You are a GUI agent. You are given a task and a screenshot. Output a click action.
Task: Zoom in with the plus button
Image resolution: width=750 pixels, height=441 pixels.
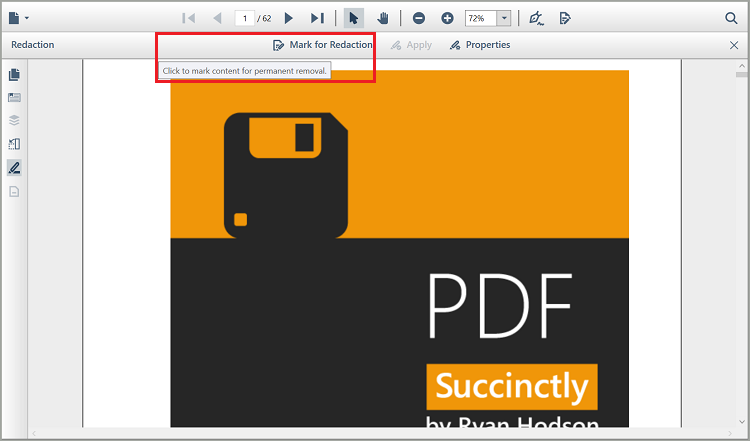[447, 18]
